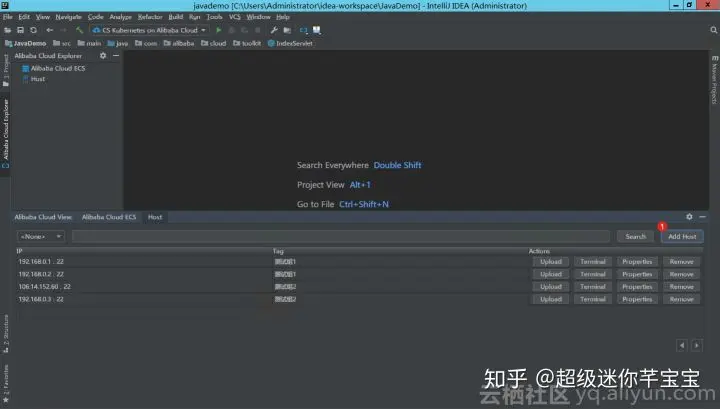The image size is (720, 409).
Task: Open the Code menu
Action: click(96, 17)
